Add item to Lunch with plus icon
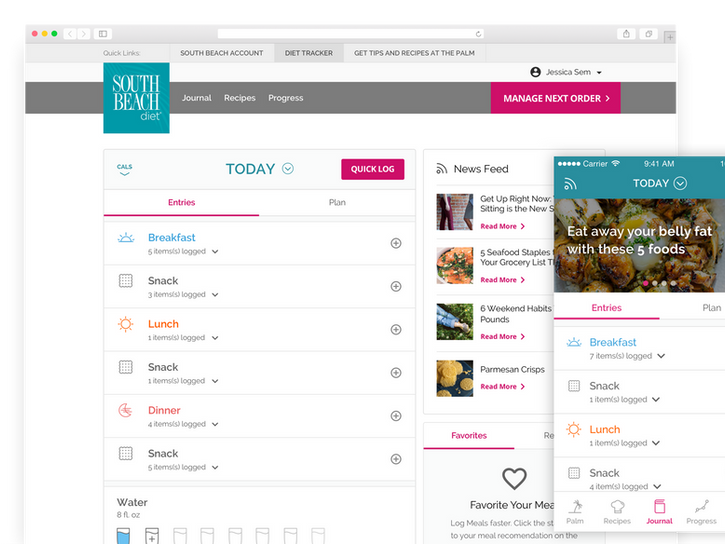Screen dimensions: 725x544 tap(396, 330)
